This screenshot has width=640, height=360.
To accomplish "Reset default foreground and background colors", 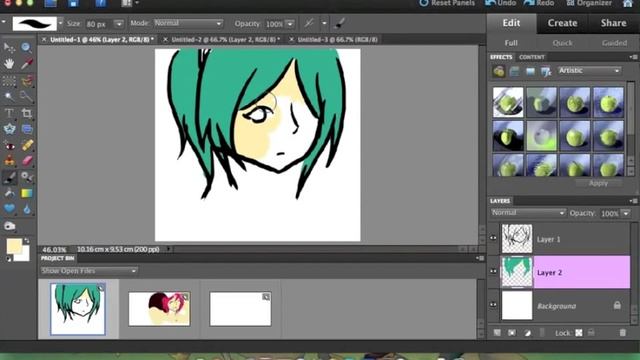I will coord(9,259).
